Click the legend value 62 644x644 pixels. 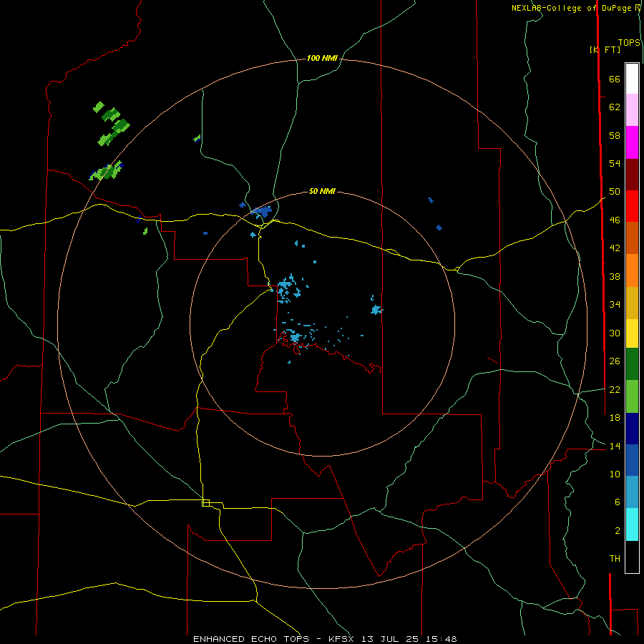[615, 107]
